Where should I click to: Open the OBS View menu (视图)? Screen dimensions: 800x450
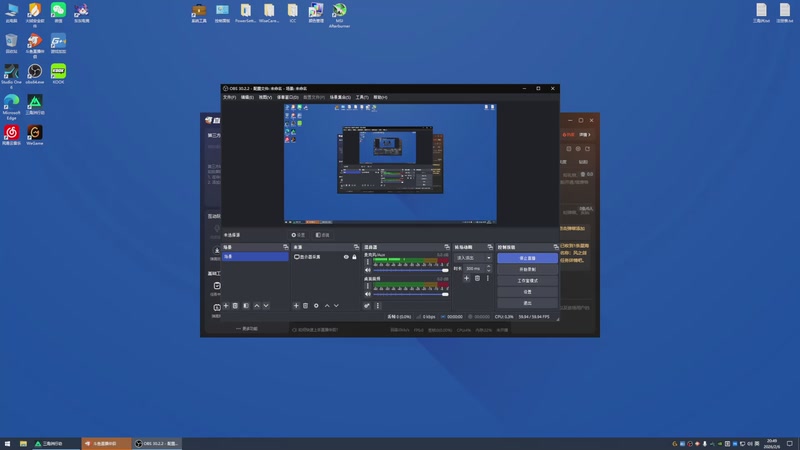265,97
